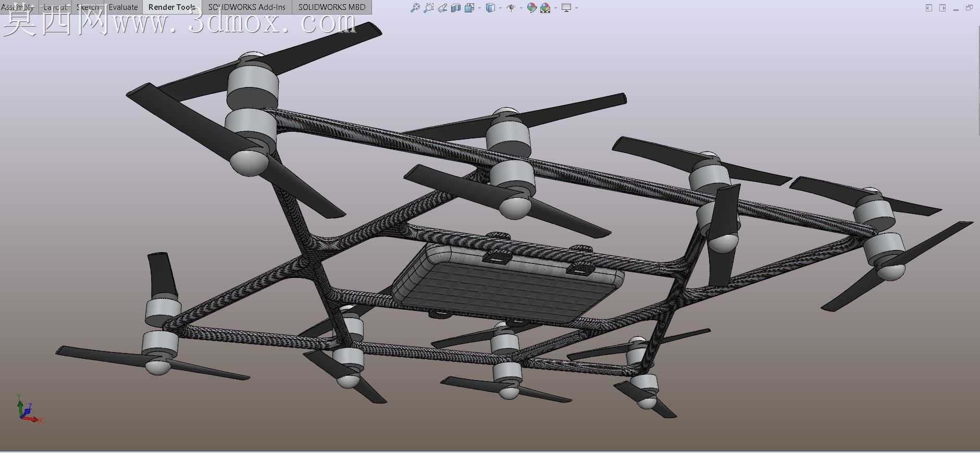Select the SOLIDWORKS MBD tab

point(332,7)
